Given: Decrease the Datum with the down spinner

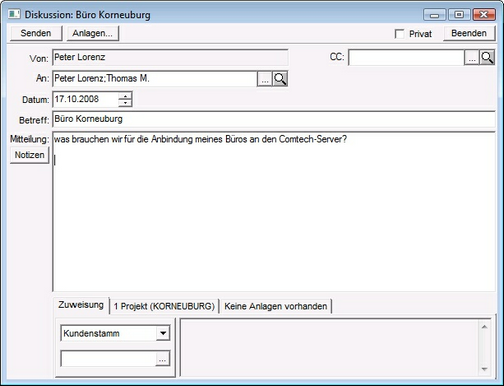Looking at the screenshot, I should (125, 103).
